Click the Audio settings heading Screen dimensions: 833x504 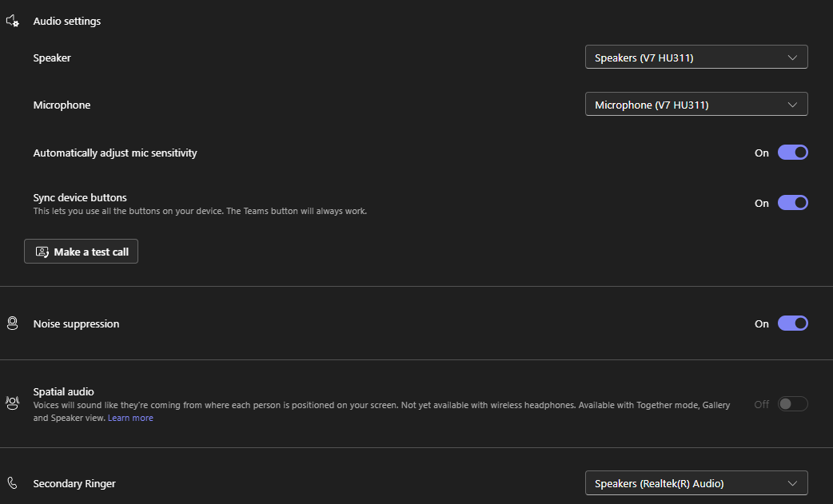click(x=67, y=22)
